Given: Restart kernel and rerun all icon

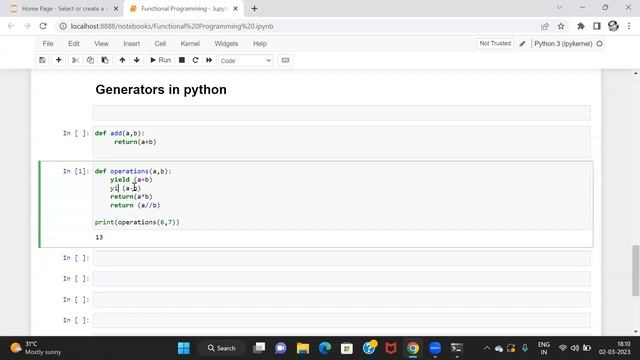Looking at the screenshot, I should pyautogui.click(x=209, y=60).
